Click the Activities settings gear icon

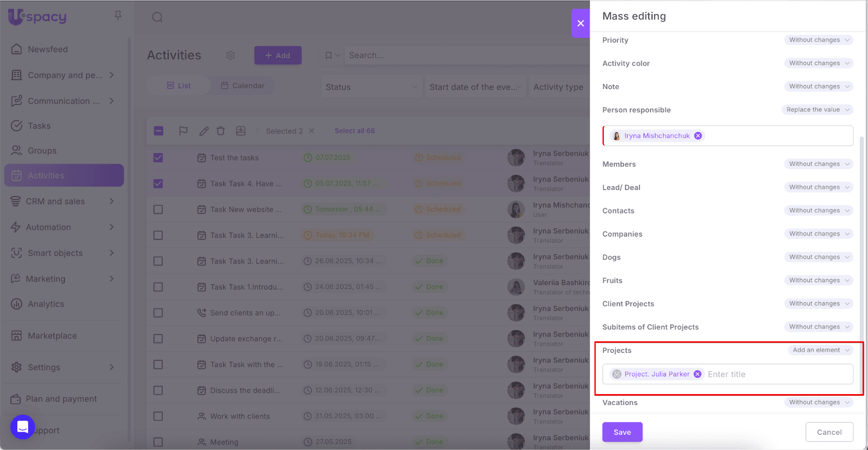coord(231,55)
